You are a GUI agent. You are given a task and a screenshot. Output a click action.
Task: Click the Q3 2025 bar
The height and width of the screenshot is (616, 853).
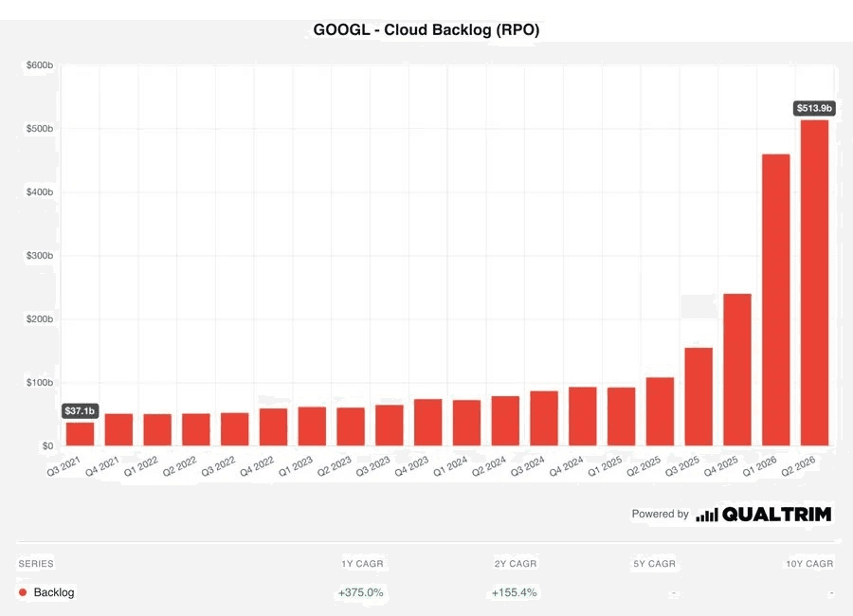coord(699,397)
